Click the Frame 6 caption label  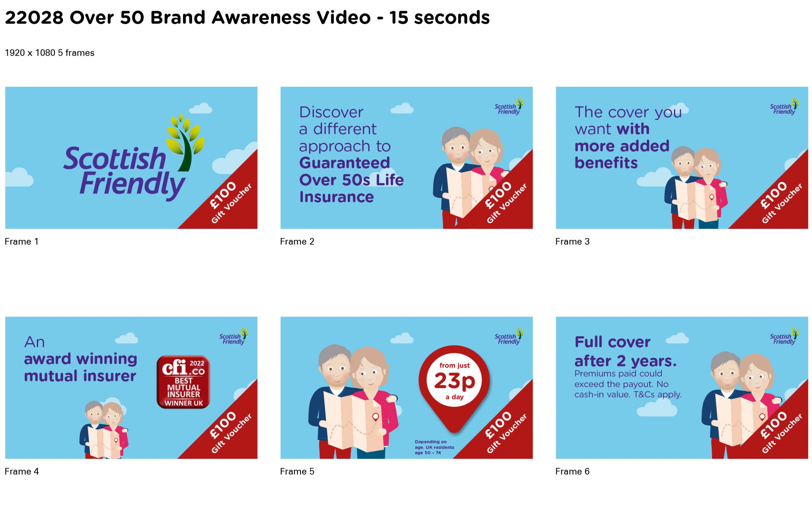click(x=573, y=471)
